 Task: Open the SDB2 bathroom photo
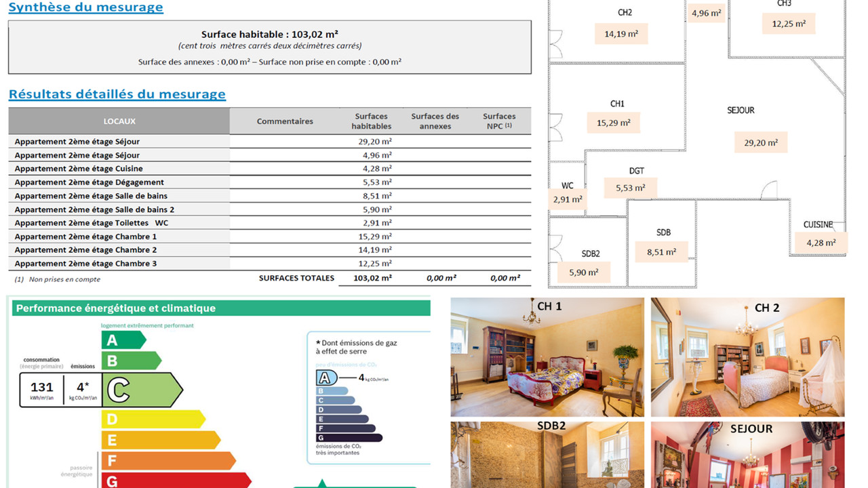(x=547, y=454)
